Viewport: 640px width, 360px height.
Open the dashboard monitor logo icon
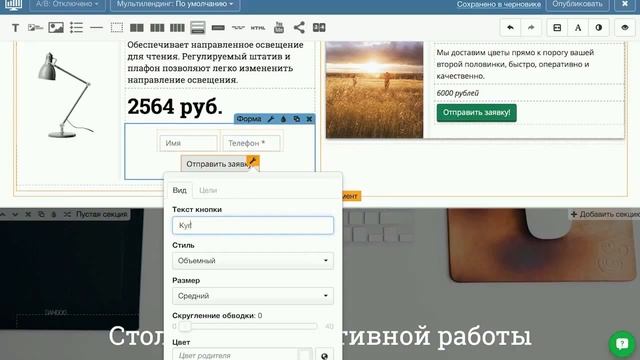[x=13, y=5]
